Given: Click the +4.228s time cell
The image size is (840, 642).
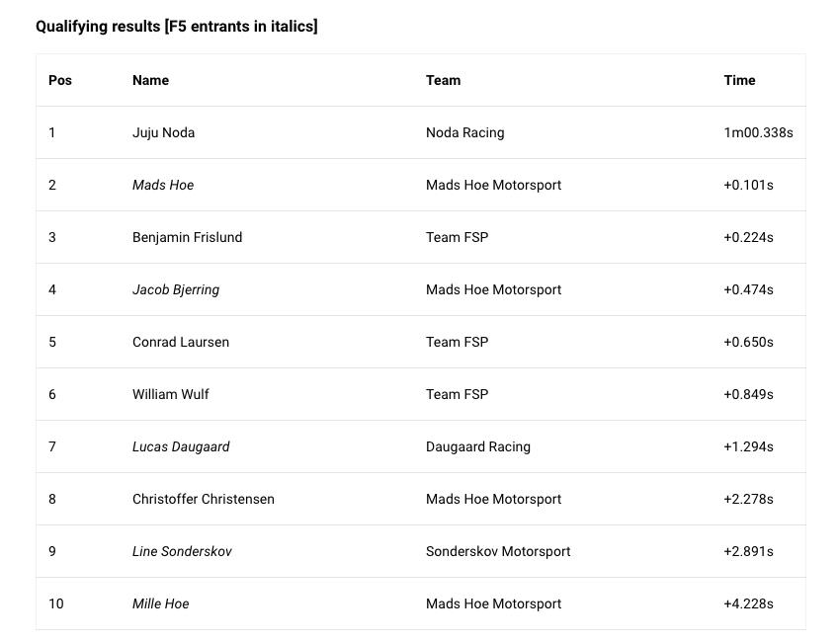Looking at the screenshot, I should click(x=748, y=604).
